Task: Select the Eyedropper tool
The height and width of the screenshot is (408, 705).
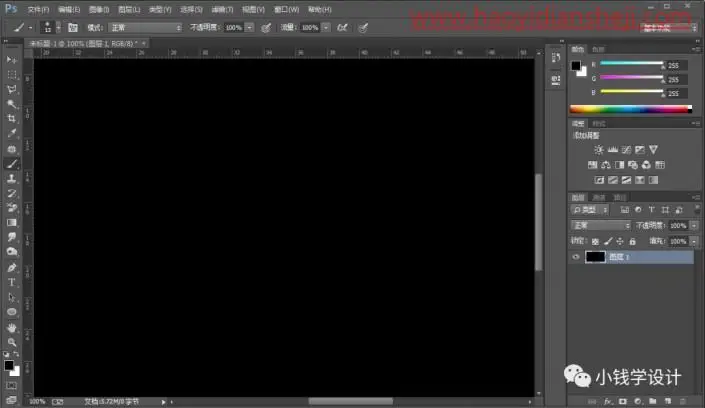Action: click(12, 134)
